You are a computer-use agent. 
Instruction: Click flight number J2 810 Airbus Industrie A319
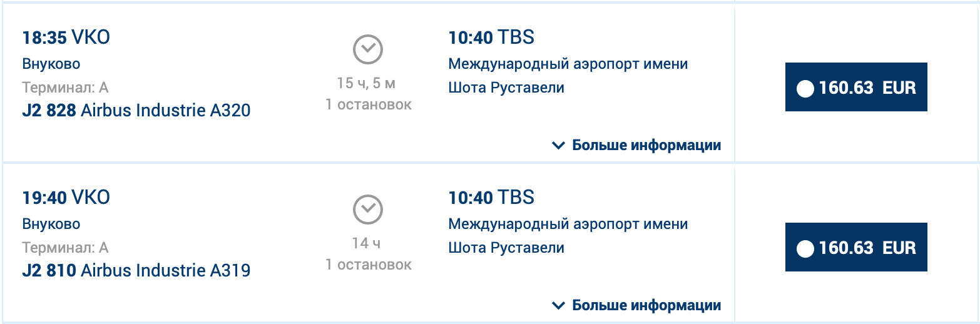coord(136,271)
